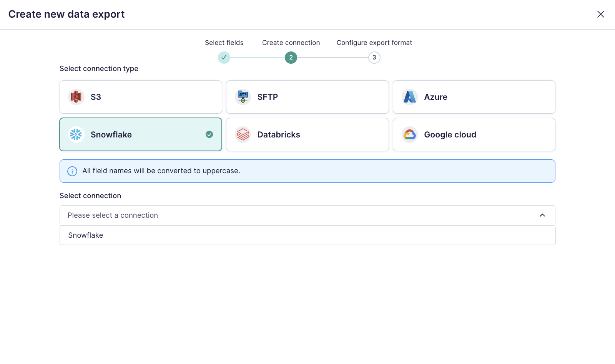Viewport: 615px width, 364px height.
Task: Click the info icon in uppercase notice
Action: coord(72,171)
